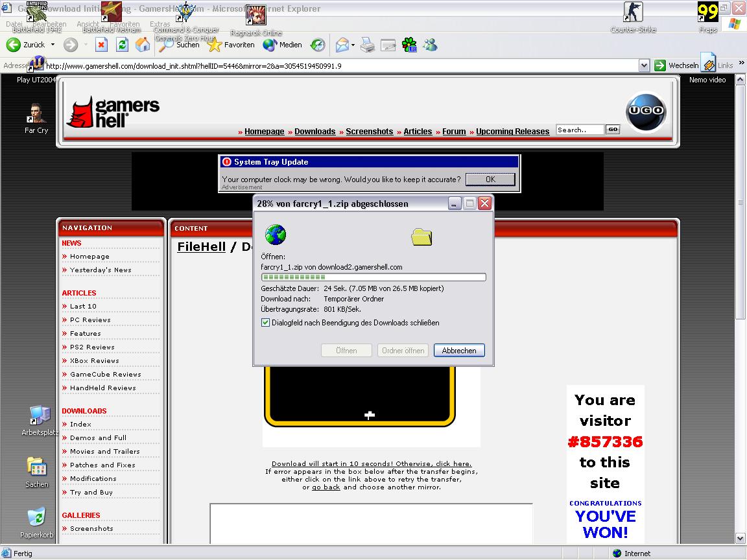This screenshot has width=747, height=560.
Task: Stop page loading with red X icon
Action: tap(101, 45)
